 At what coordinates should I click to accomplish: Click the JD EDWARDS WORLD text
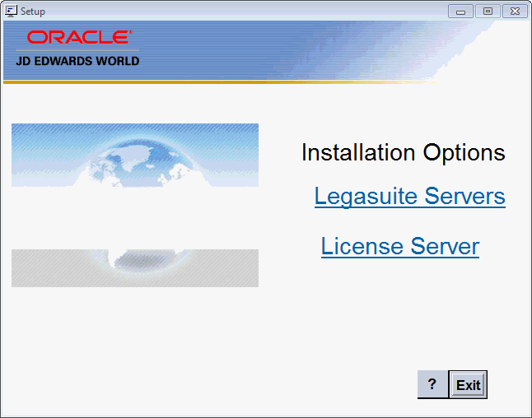(x=77, y=61)
